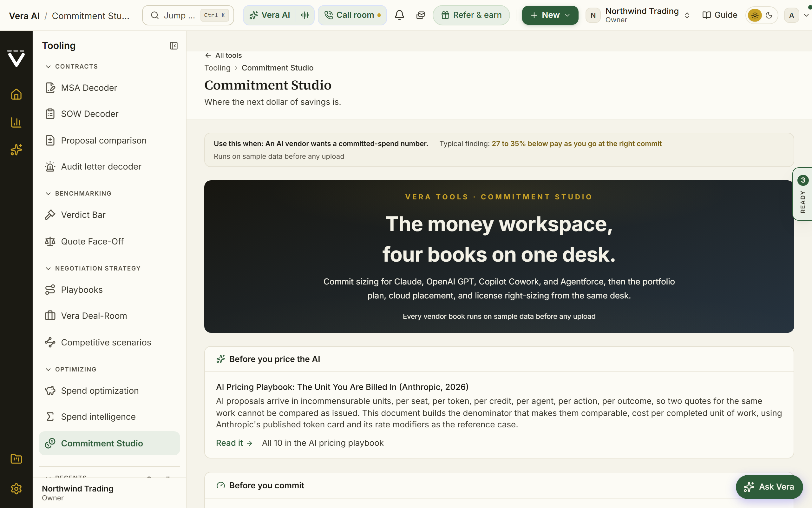The image size is (812, 508).
Task: Click the Playbooks route icon
Action: (x=50, y=290)
